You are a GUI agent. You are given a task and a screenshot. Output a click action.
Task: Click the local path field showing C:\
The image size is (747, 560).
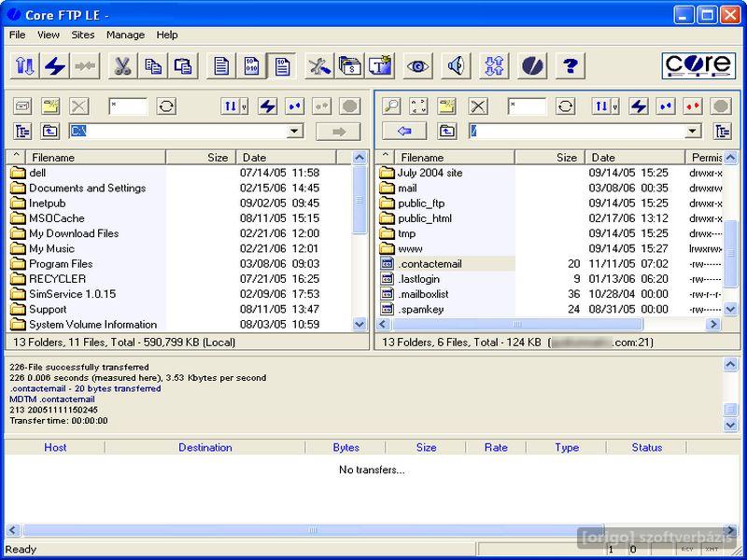[x=179, y=131]
